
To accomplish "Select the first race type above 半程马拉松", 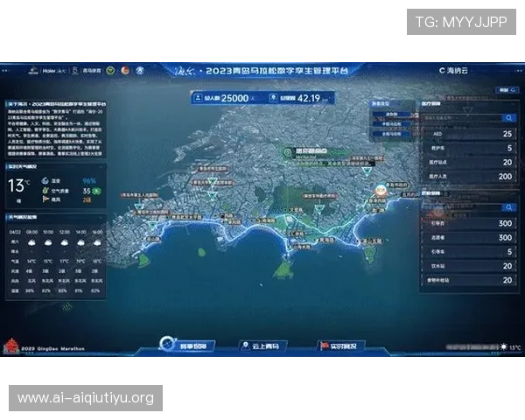I will tap(392, 115).
